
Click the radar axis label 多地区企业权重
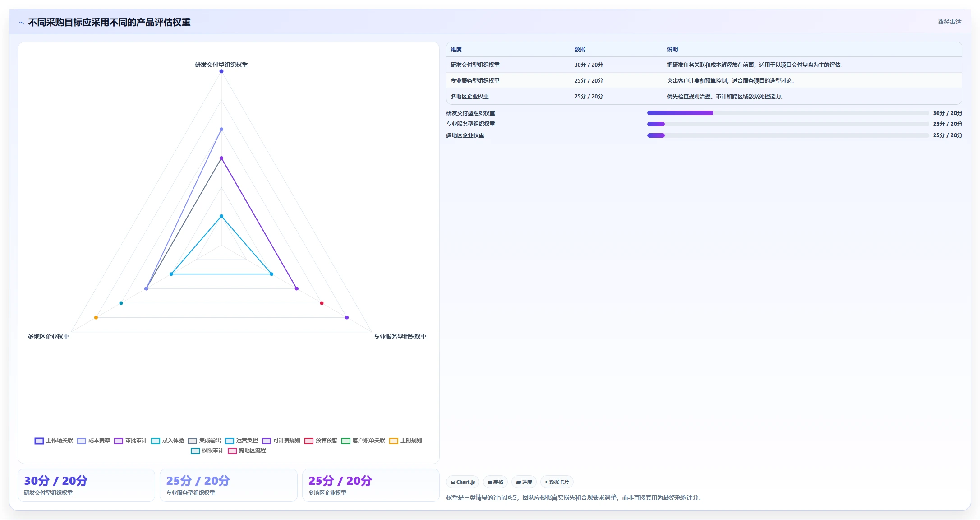pyautogui.click(x=48, y=336)
